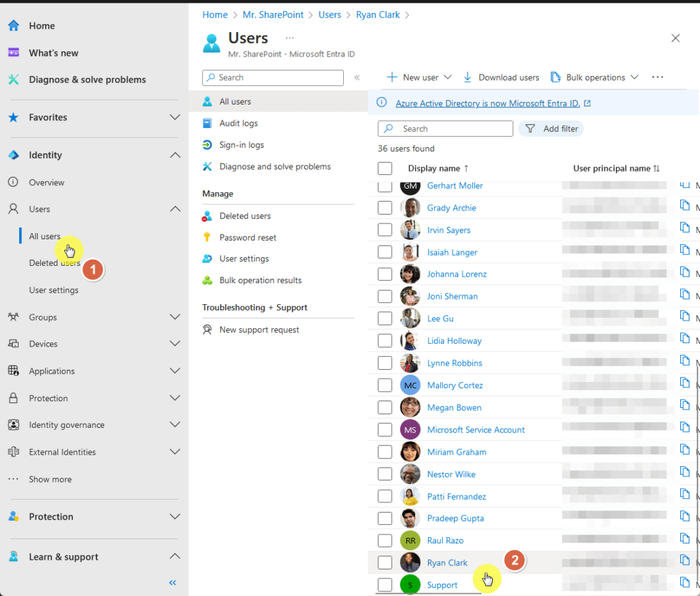Open the Azure Active Directory is now Microsoft Entra ID link
Screen dimensions: 700x596
pos(487,103)
